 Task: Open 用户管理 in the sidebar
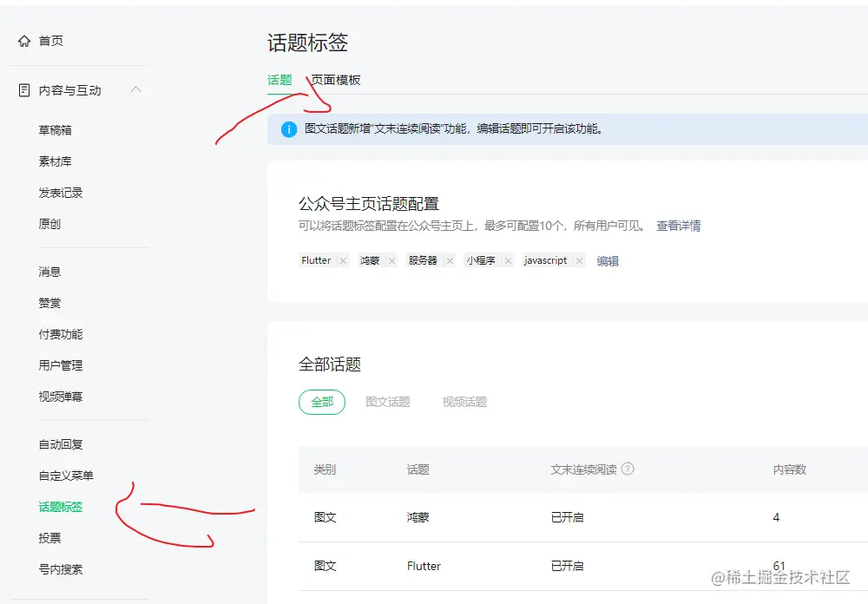click(61, 365)
